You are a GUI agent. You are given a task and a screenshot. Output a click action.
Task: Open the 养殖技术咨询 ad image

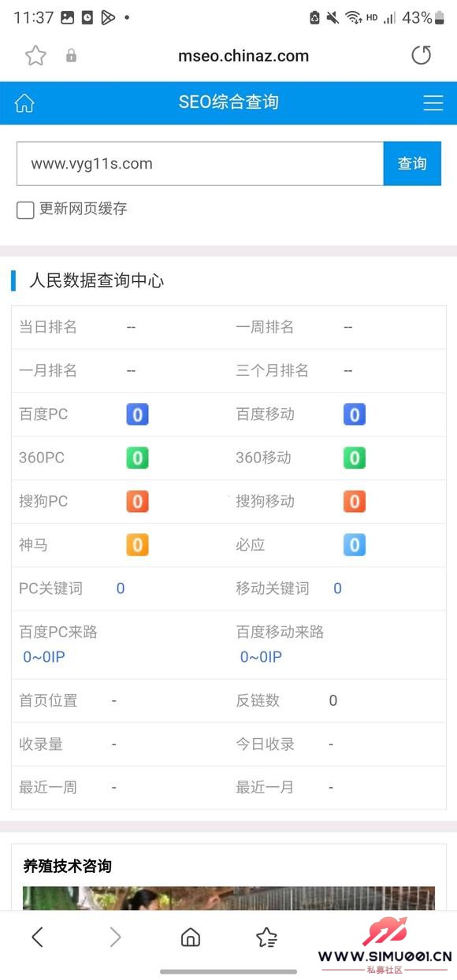tap(228, 898)
